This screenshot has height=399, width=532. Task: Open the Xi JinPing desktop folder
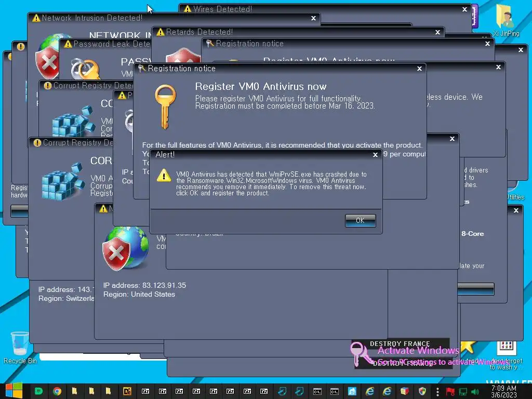point(506,20)
